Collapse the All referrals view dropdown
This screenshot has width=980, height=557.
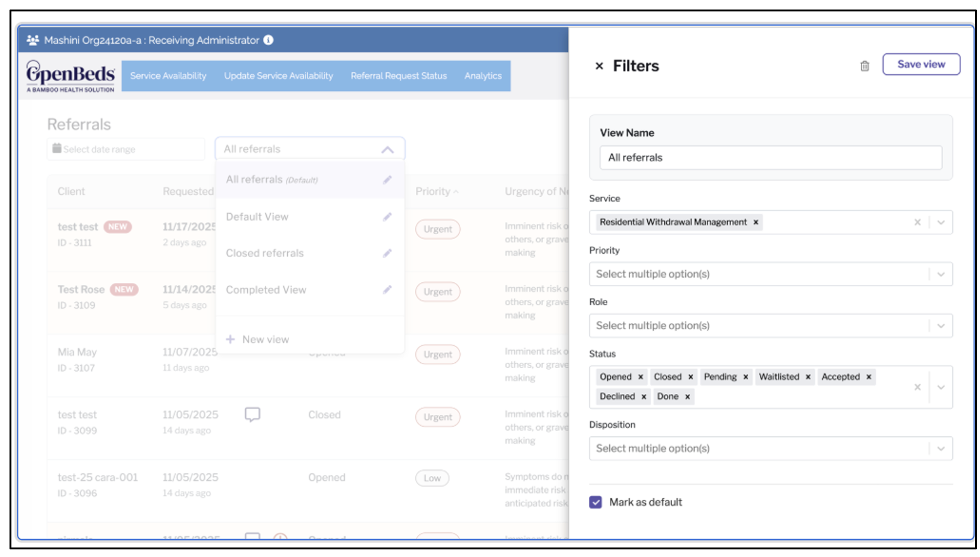pyautogui.click(x=387, y=150)
